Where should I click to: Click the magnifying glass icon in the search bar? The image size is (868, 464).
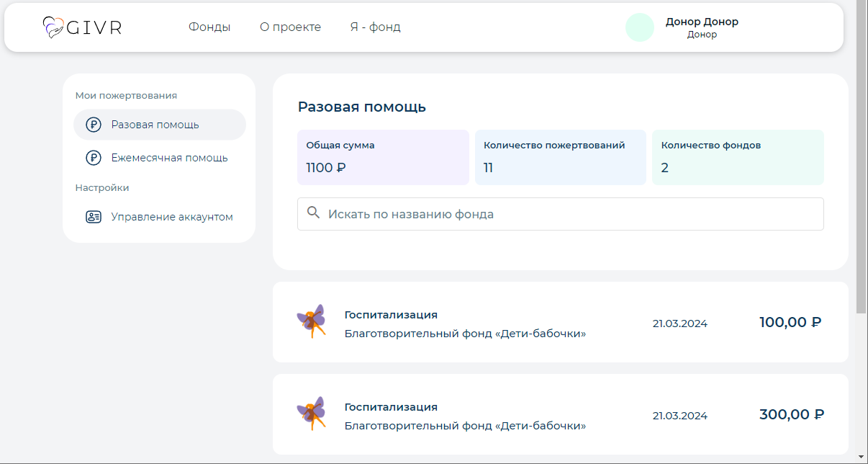coord(313,213)
